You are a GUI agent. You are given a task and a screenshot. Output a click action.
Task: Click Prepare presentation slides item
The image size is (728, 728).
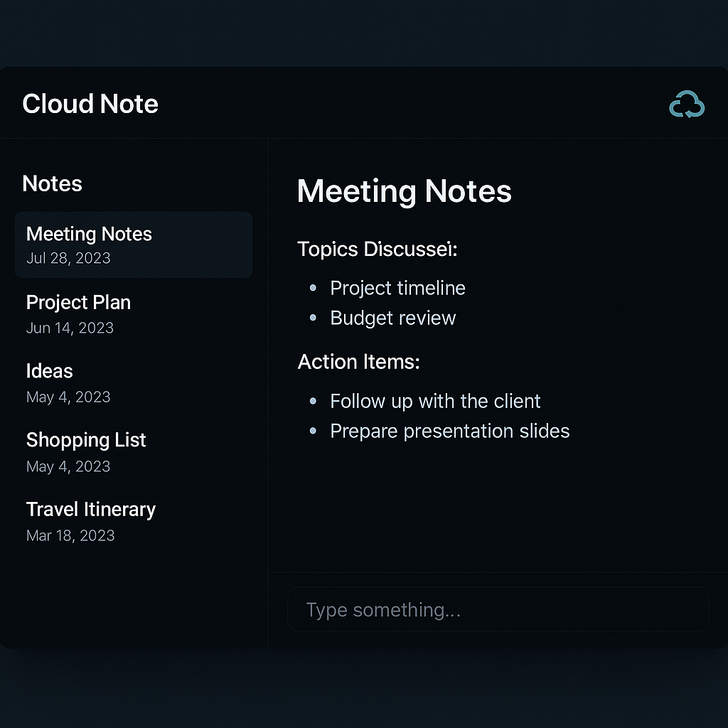[x=449, y=431]
